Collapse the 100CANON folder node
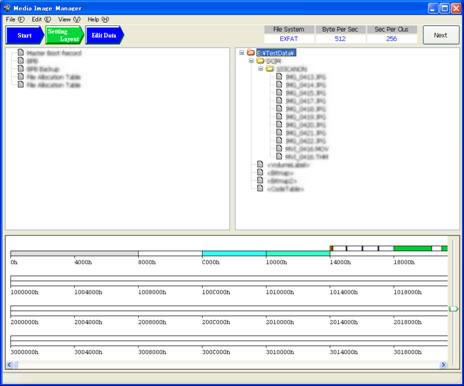This screenshot has width=464, height=386. (x=261, y=69)
